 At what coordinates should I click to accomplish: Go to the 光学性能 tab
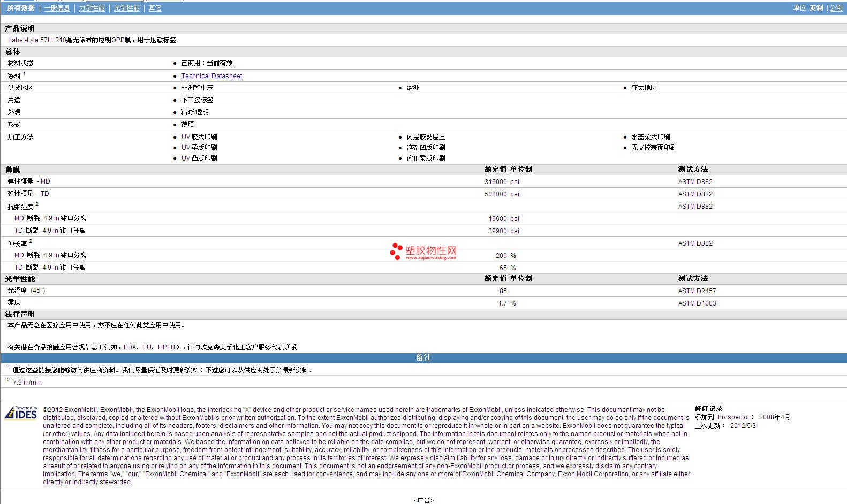[x=127, y=8]
